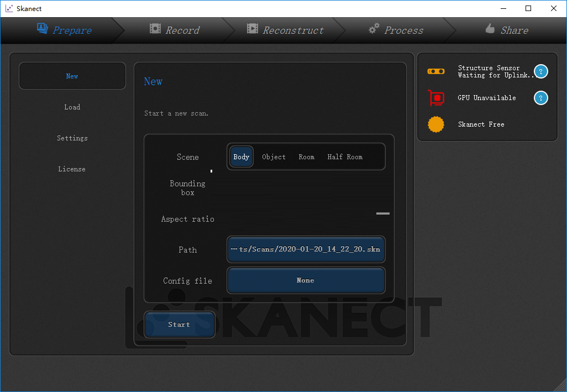Select the Object scene type
Viewport: 567px width, 392px height.
coord(274,156)
